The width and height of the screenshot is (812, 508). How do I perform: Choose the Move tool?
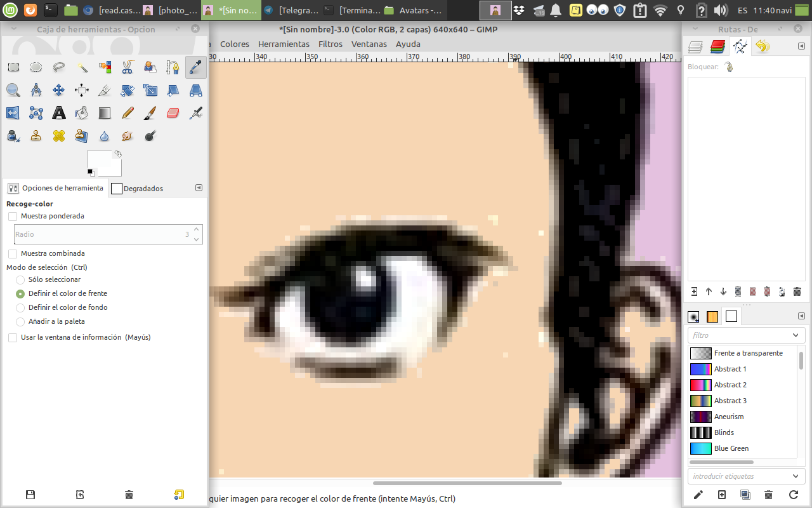59,90
